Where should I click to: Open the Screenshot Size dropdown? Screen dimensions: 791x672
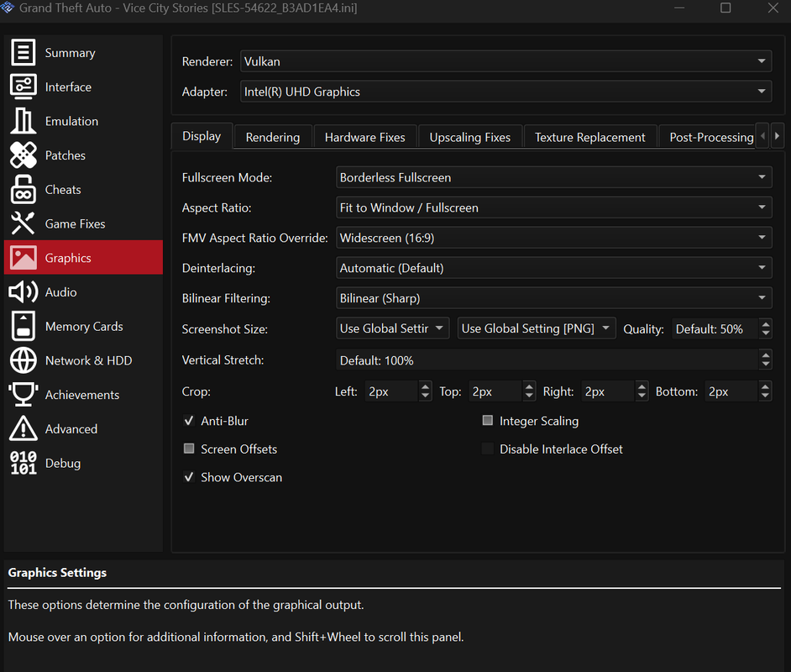[392, 329]
